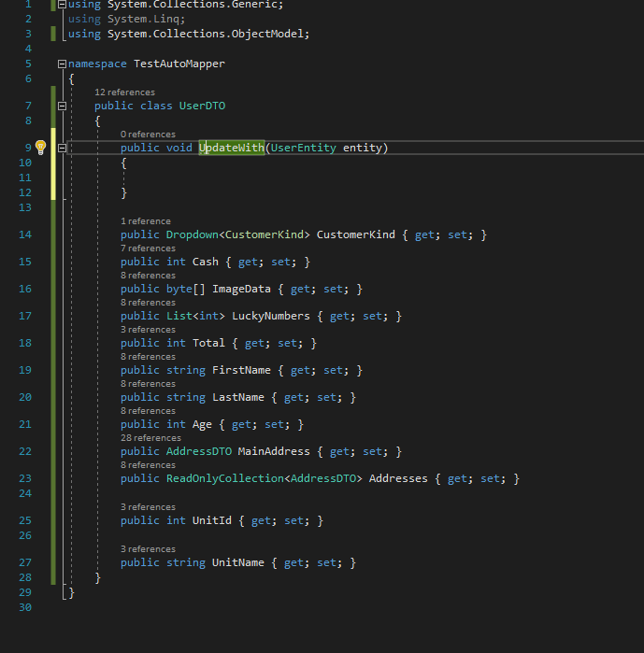The height and width of the screenshot is (653, 644).
Task: Click the 'class' keyword on line 7
Action: coord(156,106)
